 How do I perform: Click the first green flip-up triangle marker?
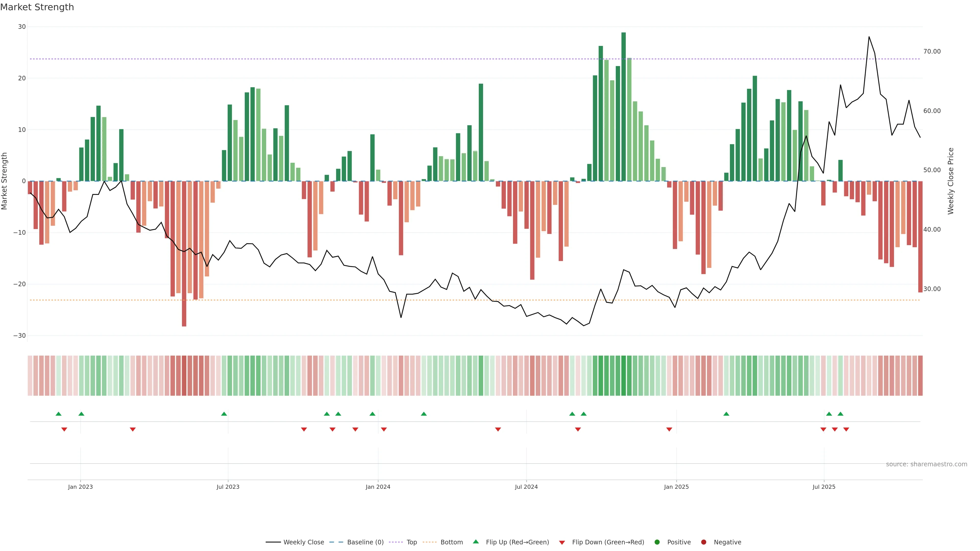[58, 414]
